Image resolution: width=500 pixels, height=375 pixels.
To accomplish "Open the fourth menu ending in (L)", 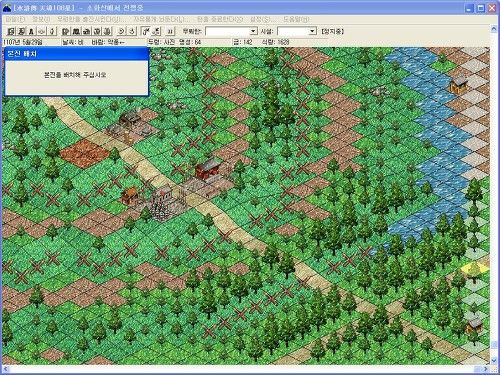I will pos(161,19).
